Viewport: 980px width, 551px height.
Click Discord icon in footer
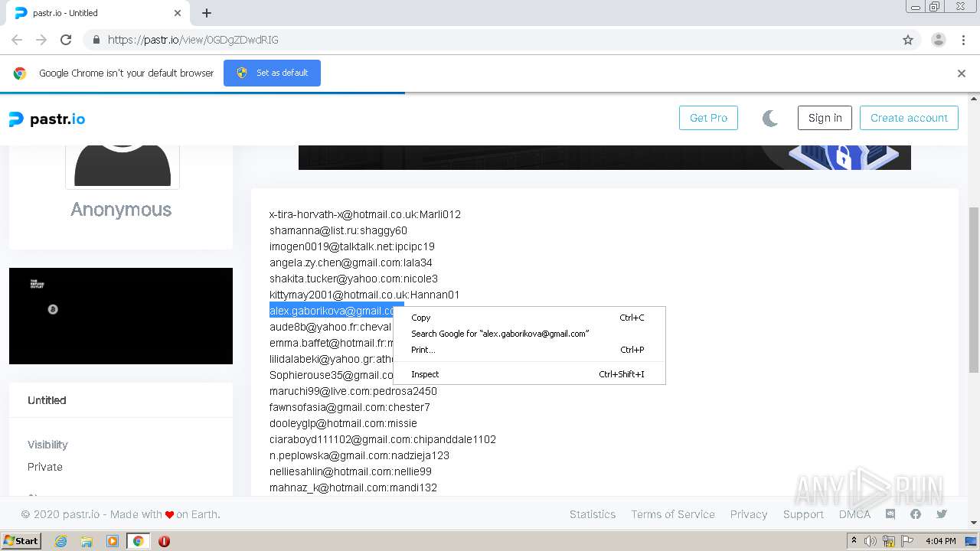point(890,514)
